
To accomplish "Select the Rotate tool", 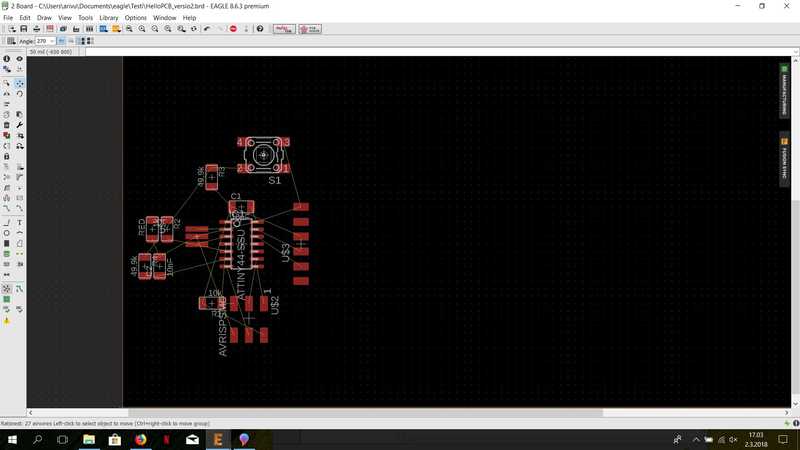I will click(19, 94).
